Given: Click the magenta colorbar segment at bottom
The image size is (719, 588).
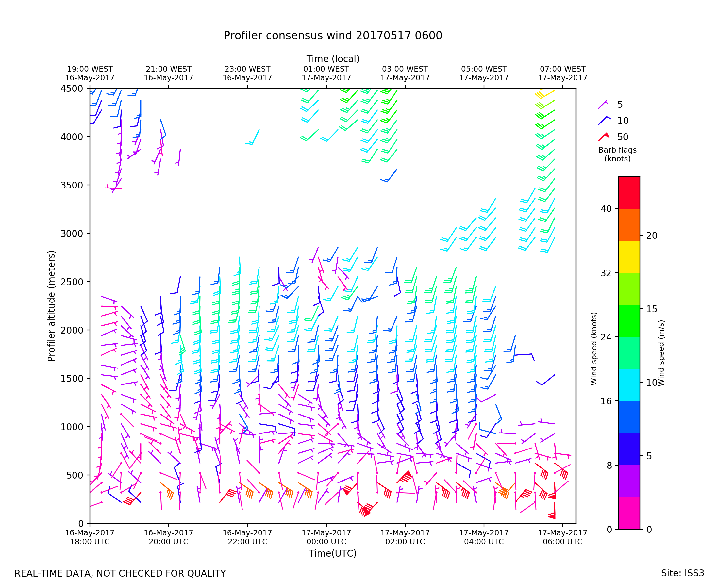Looking at the screenshot, I should [x=629, y=513].
